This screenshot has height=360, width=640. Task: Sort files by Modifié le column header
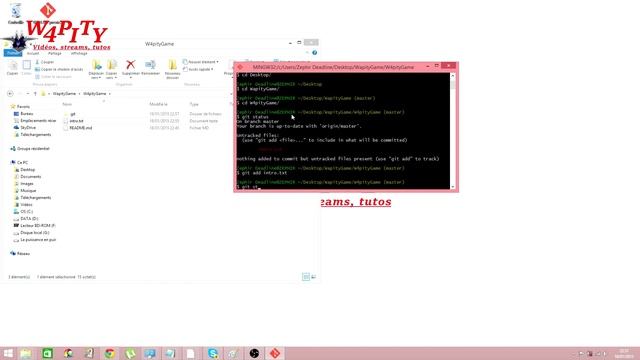coord(158,104)
